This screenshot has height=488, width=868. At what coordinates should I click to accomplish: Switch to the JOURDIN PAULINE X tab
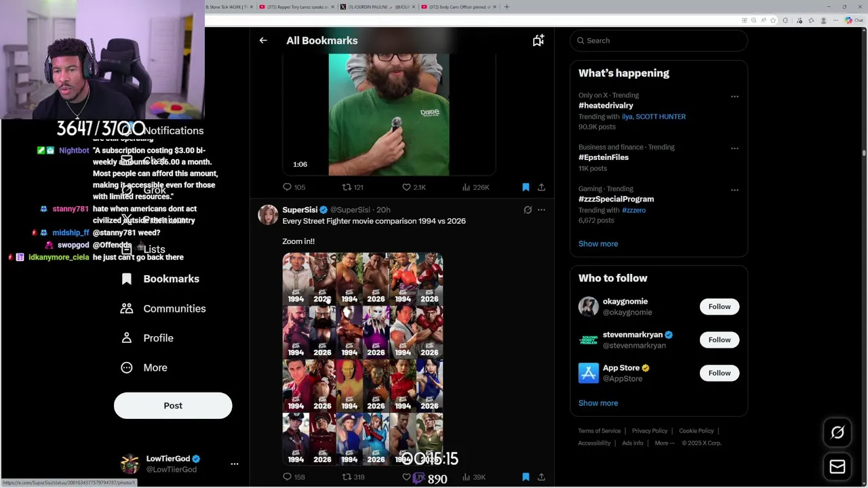(x=378, y=7)
